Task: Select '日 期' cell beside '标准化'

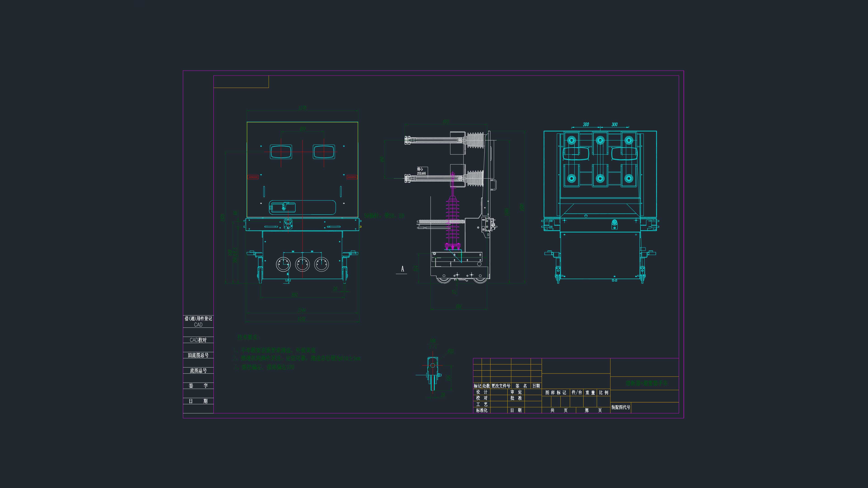Action: (516, 410)
